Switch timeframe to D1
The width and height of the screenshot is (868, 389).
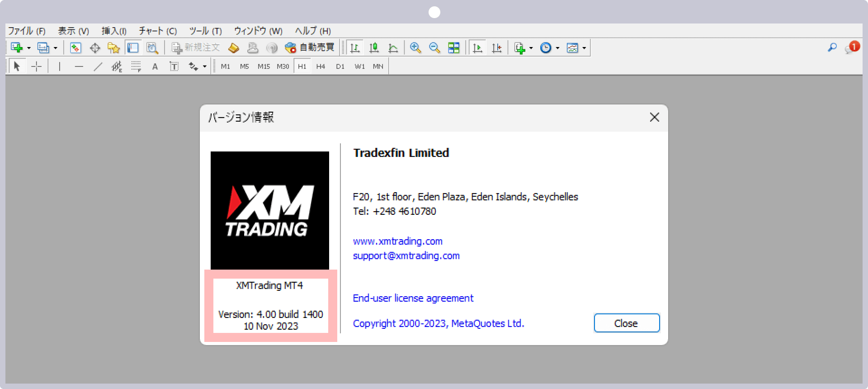(340, 66)
